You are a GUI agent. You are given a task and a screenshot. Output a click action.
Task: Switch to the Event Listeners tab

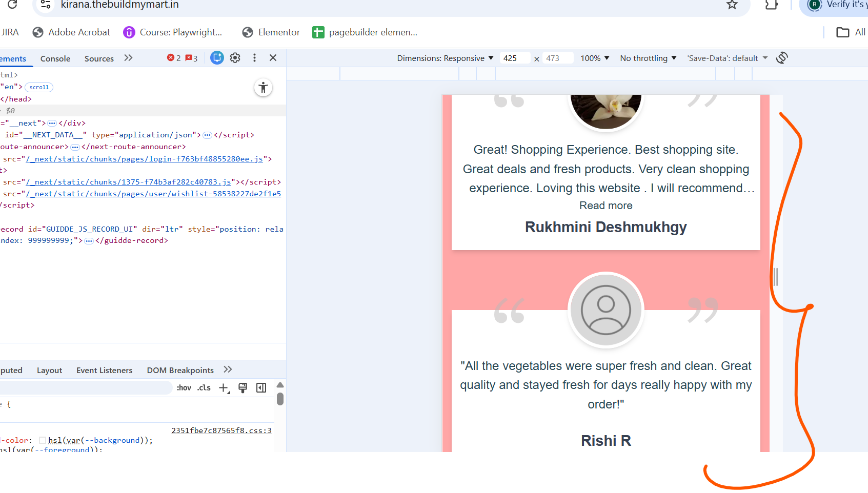[104, 371]
